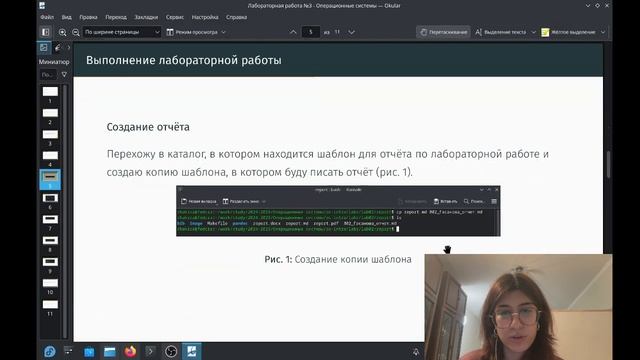Click the embedded terminal screenshot figure
The height and width of the screenshot is (360, 640).
pyautogui.click(x=338, y=211)
